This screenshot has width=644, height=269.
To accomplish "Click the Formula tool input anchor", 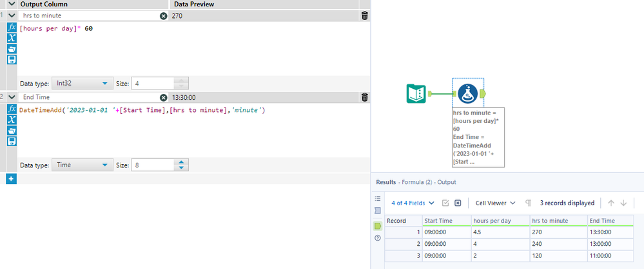I will click(x=454, y=94).
